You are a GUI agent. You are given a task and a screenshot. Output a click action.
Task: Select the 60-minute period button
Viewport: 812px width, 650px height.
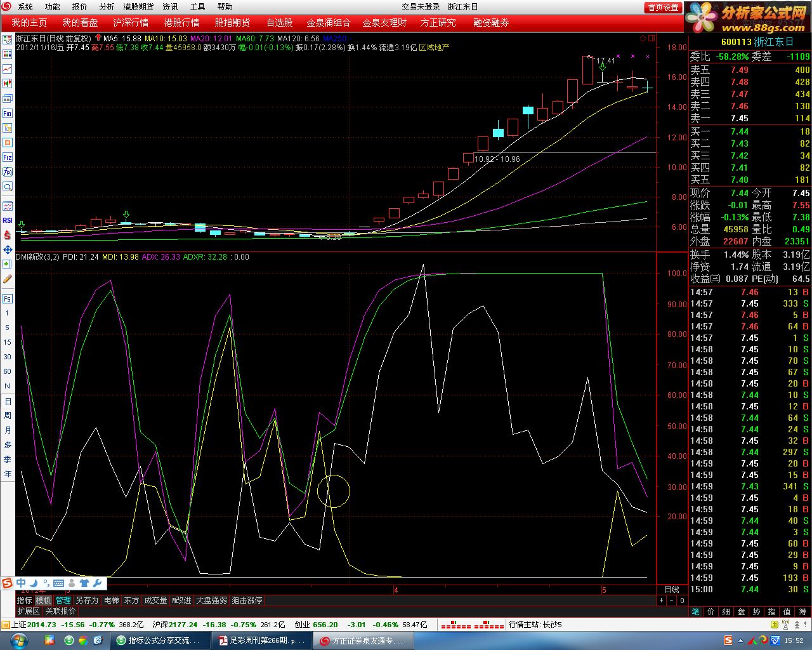8,371
